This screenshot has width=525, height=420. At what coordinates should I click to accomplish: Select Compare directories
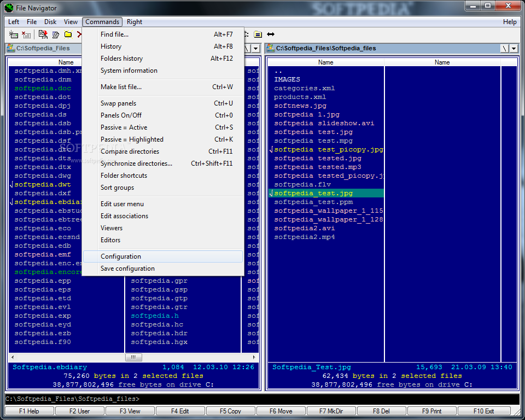click(x=163, y=151)
